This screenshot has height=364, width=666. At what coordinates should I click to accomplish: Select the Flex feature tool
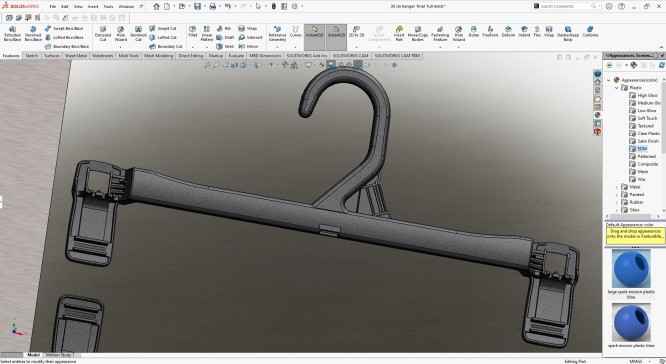537,32
